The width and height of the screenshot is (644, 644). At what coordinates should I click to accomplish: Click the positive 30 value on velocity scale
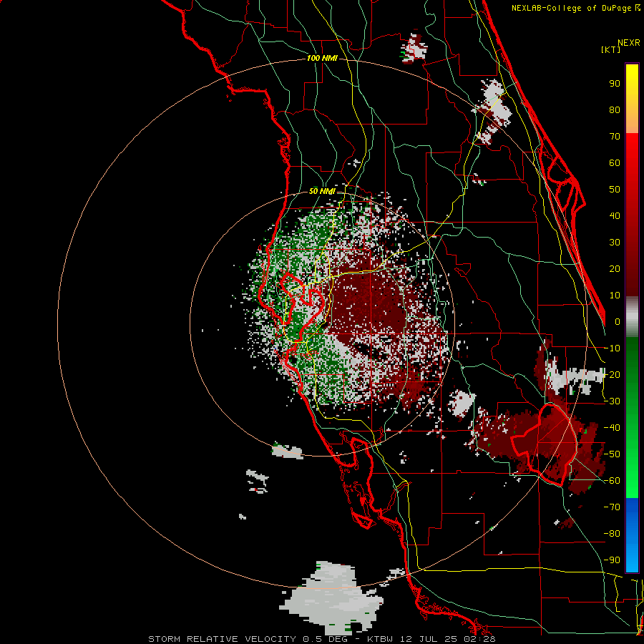(615, 242)
